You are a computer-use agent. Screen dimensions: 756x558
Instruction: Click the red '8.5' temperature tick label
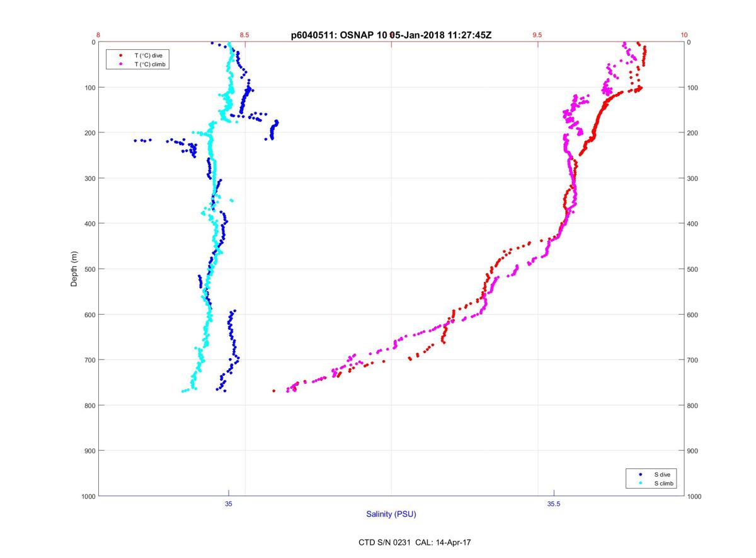coord(244,35)
